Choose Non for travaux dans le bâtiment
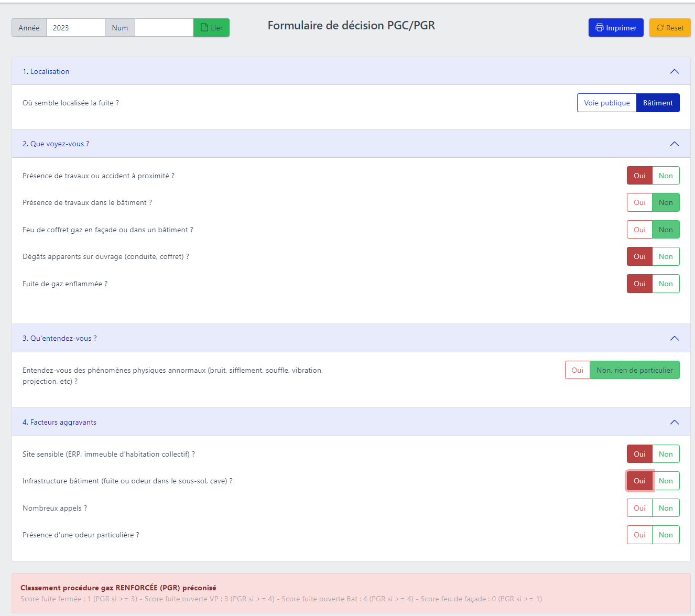The height and width of the screenshot is (616, 695). coord(666,202)
